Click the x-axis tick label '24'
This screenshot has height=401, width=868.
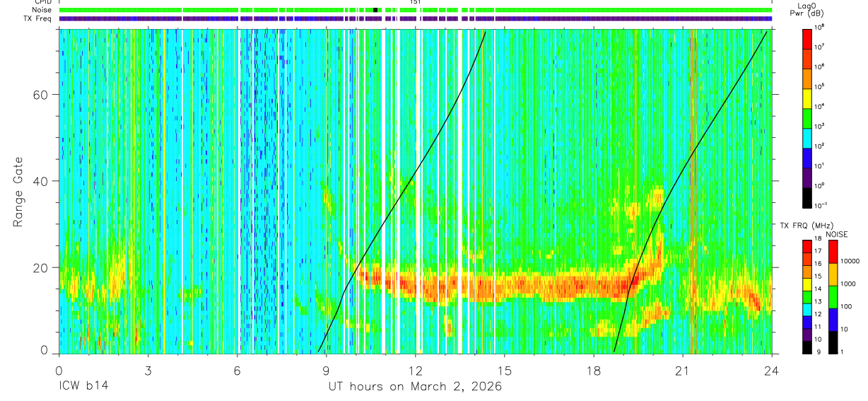(x=771, y=371)
